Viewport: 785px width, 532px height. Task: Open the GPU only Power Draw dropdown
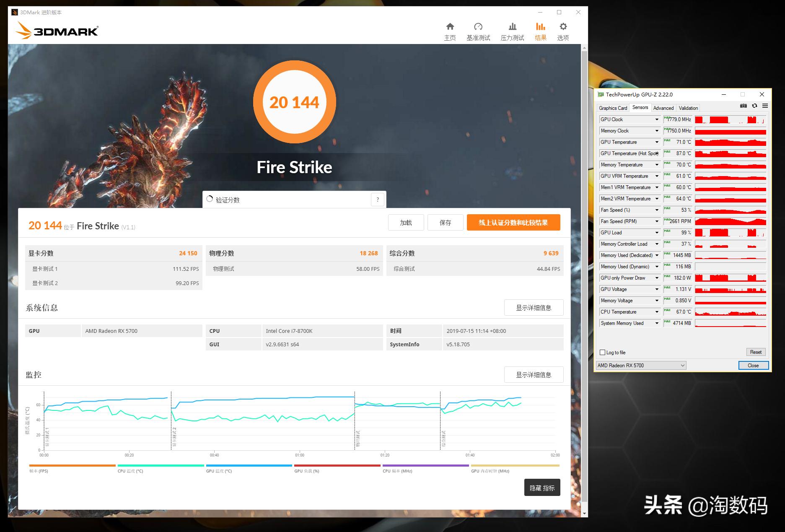pos(657,278)
